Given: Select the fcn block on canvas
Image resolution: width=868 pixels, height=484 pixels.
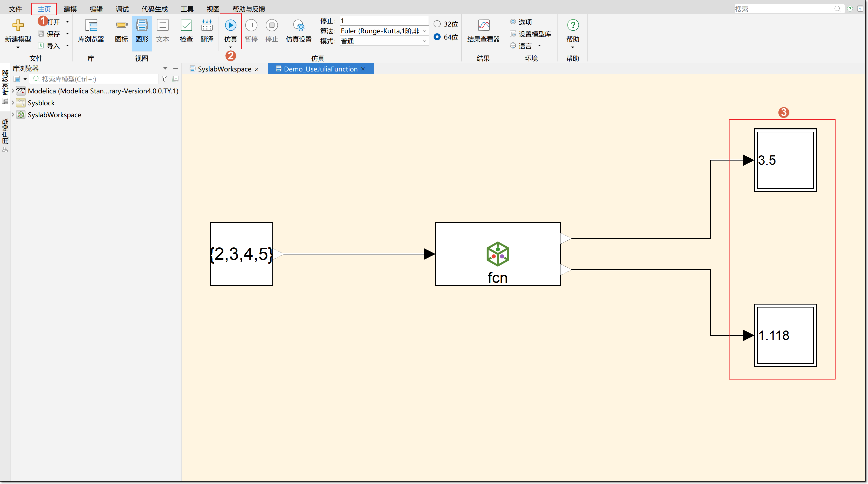Looking at the screenshot, I should 497,254.
